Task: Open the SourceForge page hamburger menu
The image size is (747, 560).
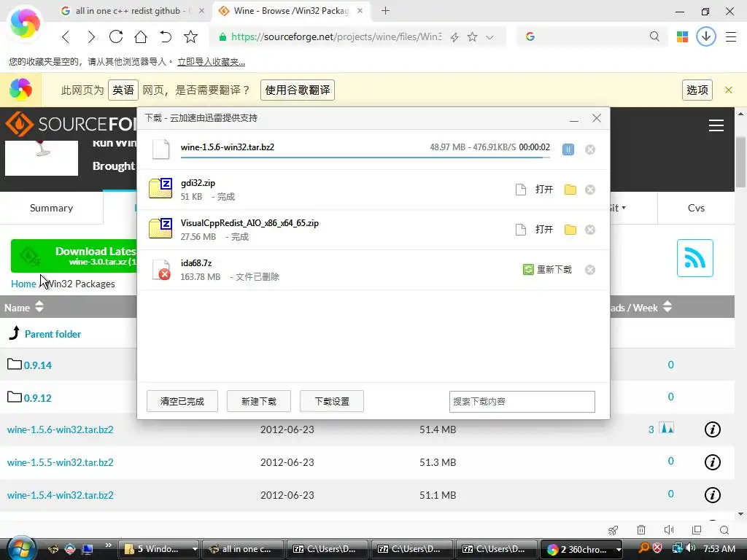Action: point(716,125)
